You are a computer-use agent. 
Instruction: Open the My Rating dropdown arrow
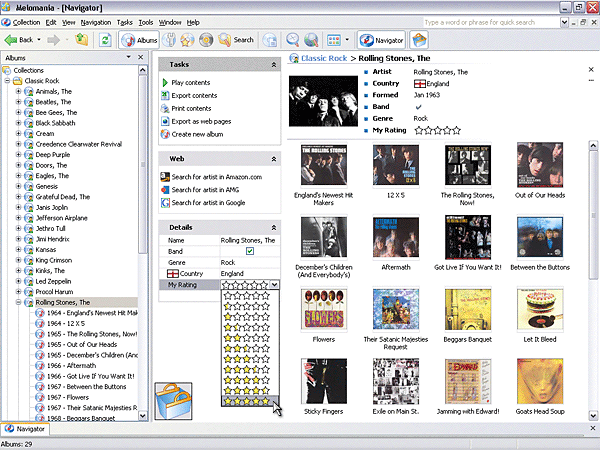tap(274, 285)
